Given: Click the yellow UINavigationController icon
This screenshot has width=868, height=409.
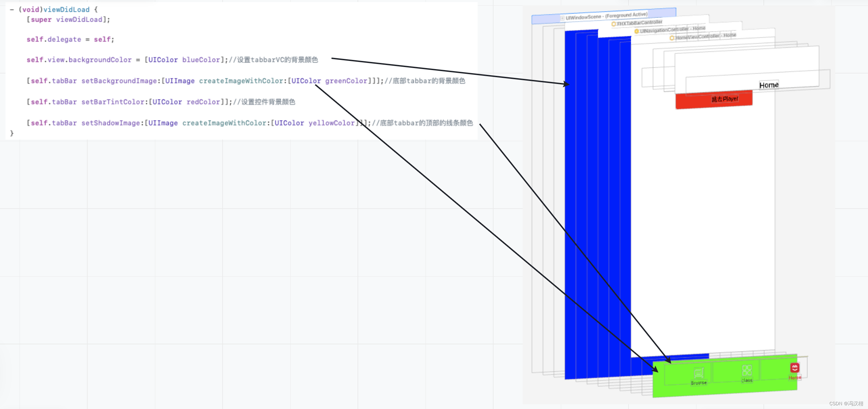Looking at the screenshot, I should click(636, 31).
